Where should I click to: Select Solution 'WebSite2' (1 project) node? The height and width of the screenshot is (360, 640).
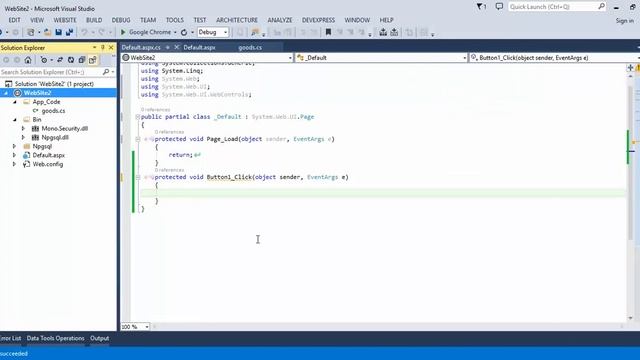point(54,84)
